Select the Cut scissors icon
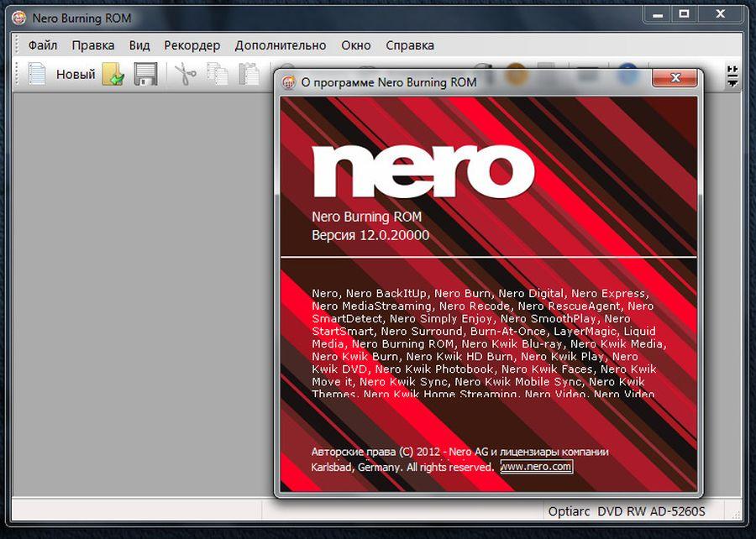This screenshot has width=756, height=539. [186, 74]
